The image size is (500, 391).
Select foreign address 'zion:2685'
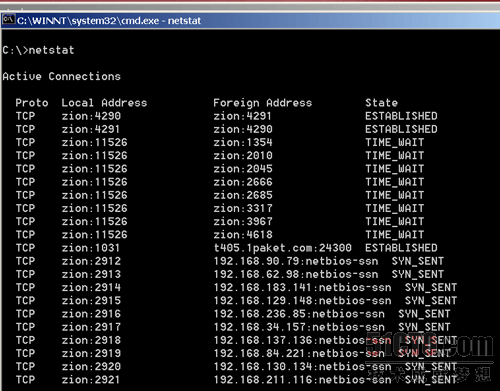[243, 195]
